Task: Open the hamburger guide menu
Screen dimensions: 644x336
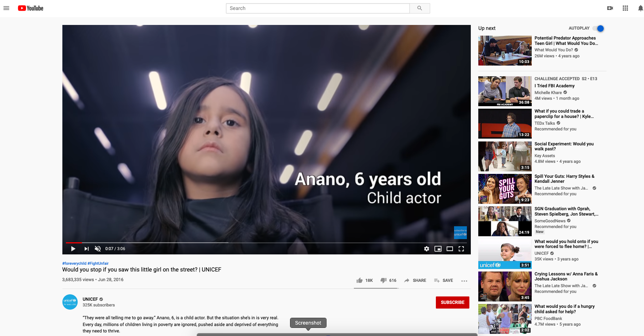Action: pos(6,8)
